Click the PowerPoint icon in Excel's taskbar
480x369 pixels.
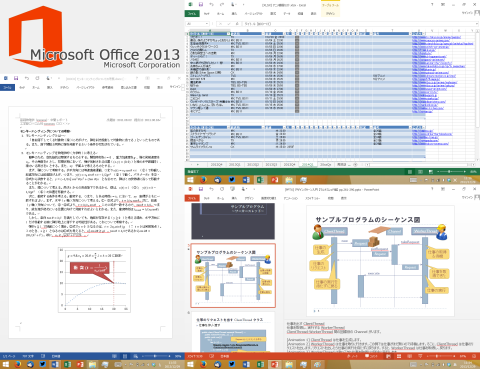coord(275,180)
